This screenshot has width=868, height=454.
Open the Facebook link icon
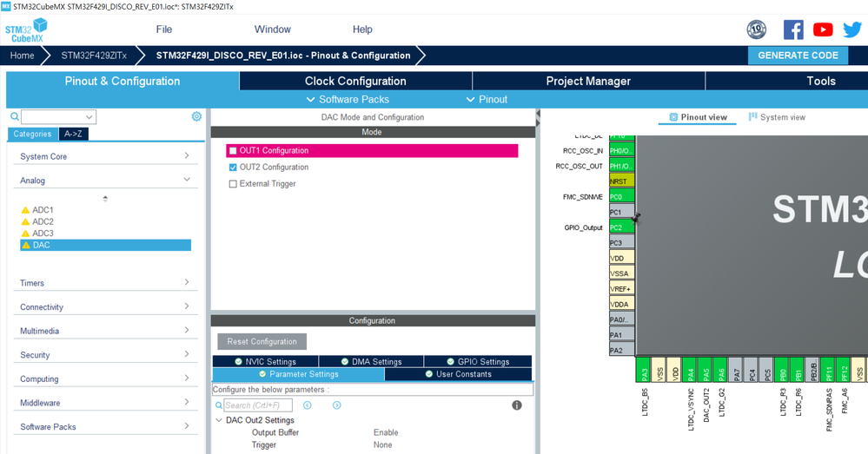point(793,30)
